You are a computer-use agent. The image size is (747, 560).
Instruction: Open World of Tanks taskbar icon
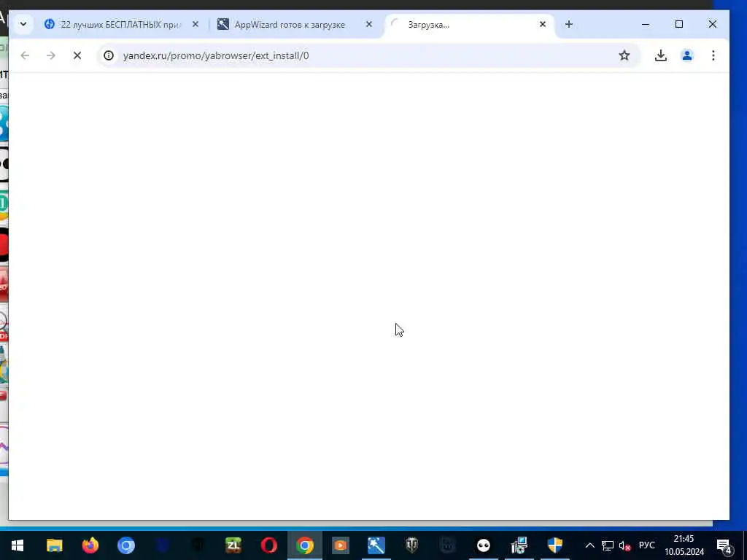pos(411,545)
